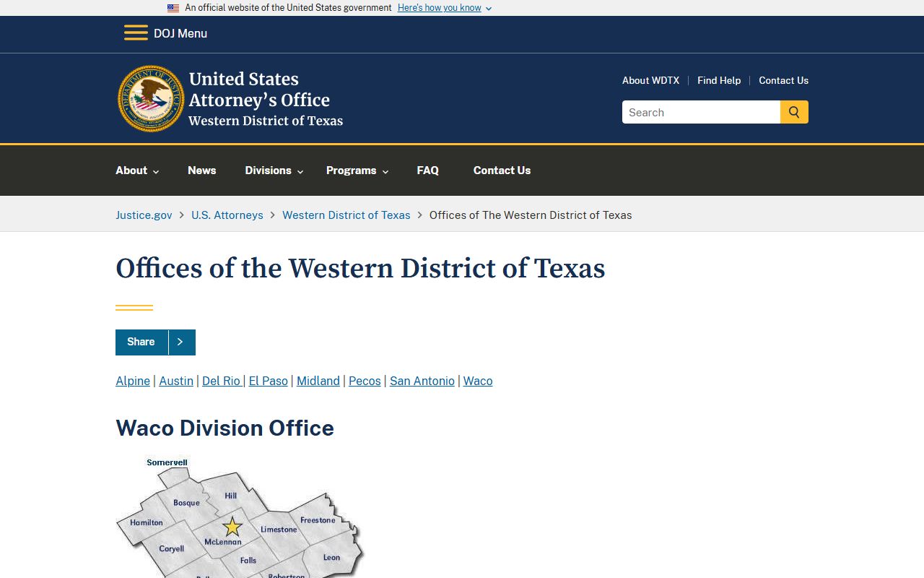Jump to the Alpine office link
Viewport: 924px width, 578px height.
[x=133, y=381]
